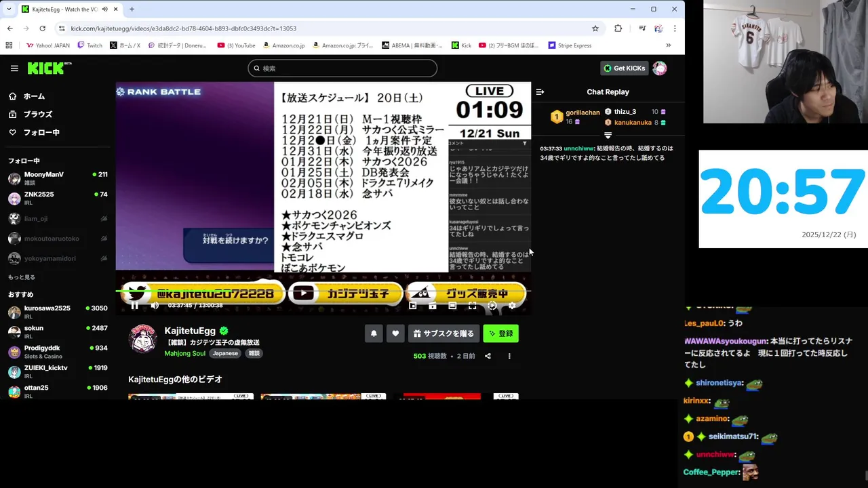Switch to theater mode in player
The width and height of the screenshot is (868, 488).
coord(452,306)
